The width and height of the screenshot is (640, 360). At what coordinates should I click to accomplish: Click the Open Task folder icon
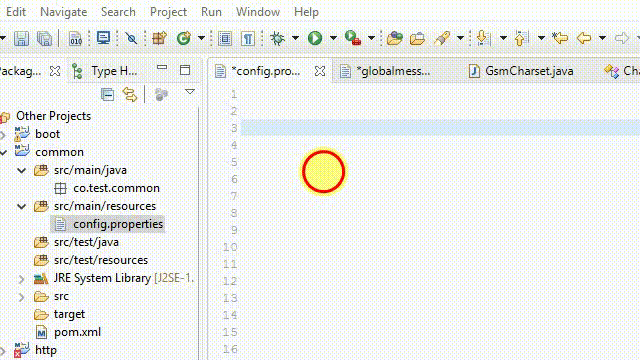click(418, 39)
